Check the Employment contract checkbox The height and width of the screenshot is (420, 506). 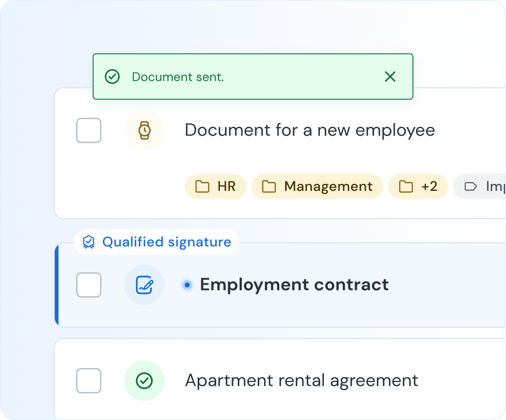tap(89, 285)
